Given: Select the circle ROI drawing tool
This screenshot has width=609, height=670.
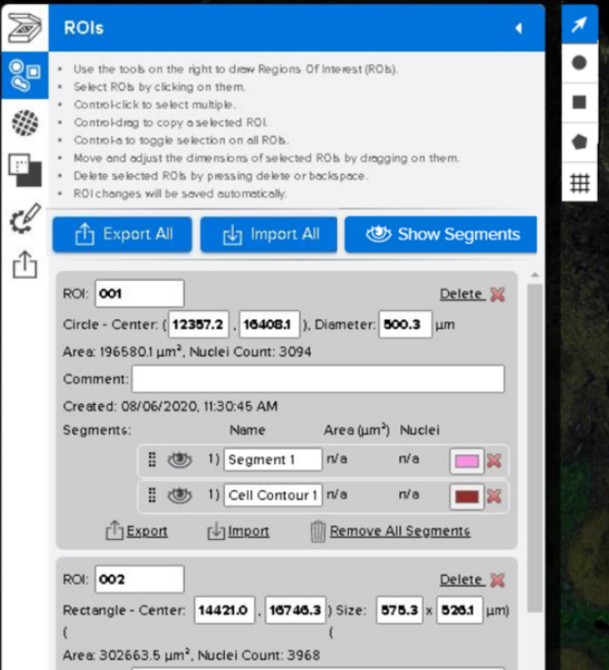Looking at the screenshot, I should click(x=579, y=63).
